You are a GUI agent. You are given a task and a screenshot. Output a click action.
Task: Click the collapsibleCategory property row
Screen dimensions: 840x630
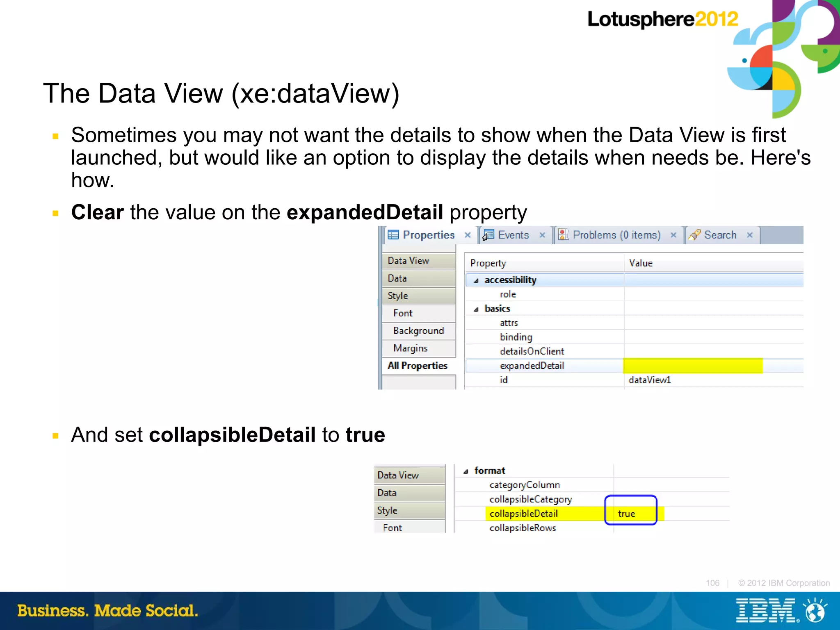click(x=592, y=499)
